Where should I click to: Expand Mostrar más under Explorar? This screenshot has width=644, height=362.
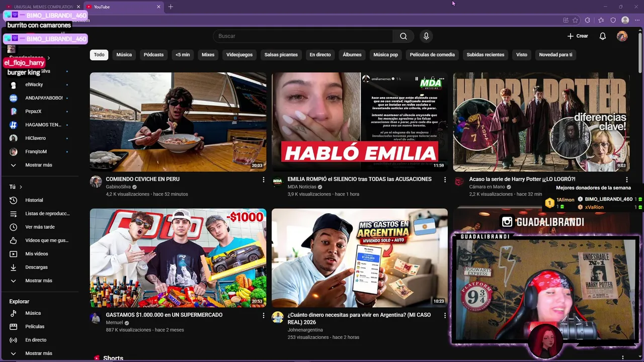pyautogui.click(x=39, y=353)
